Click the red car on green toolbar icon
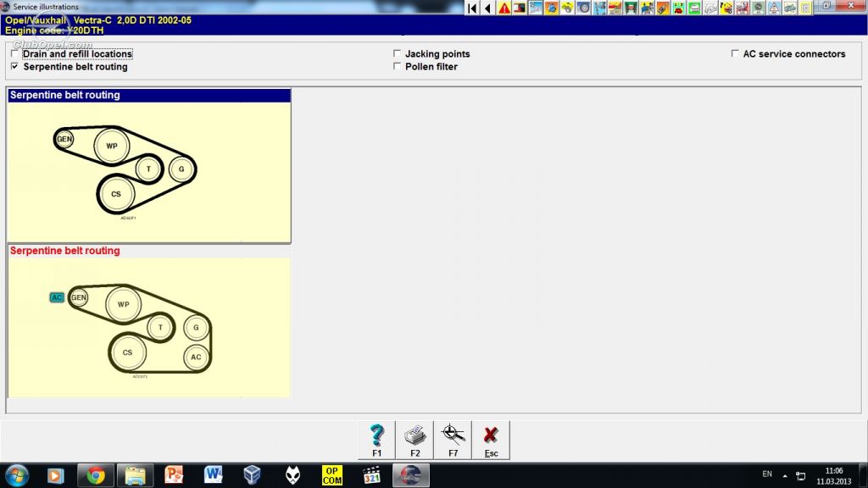This screenshot has height=488, width=868. click(x=678, y=8)
